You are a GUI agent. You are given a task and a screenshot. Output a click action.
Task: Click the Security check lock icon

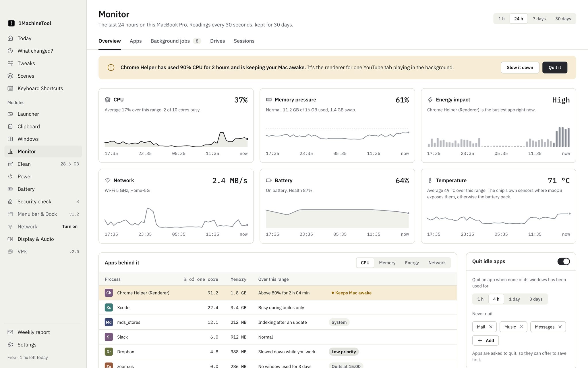(x=10, y=202)
